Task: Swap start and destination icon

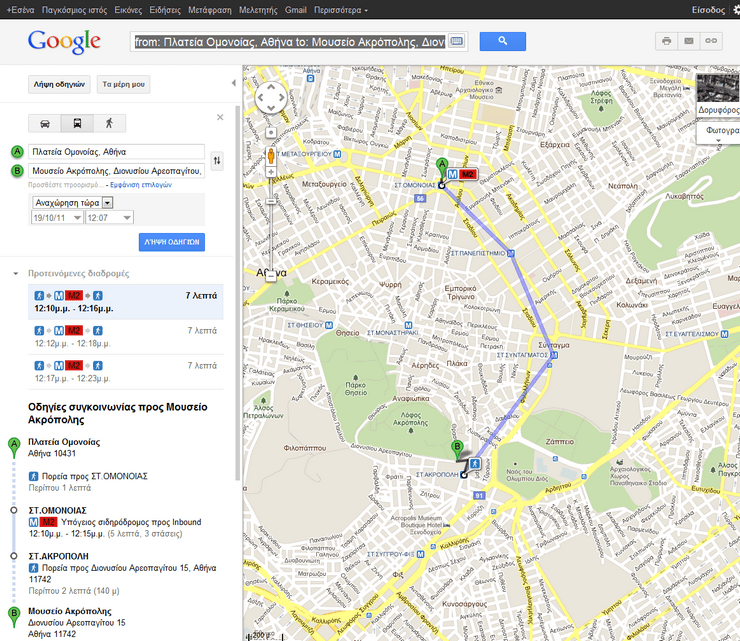Action: [217, 160]
